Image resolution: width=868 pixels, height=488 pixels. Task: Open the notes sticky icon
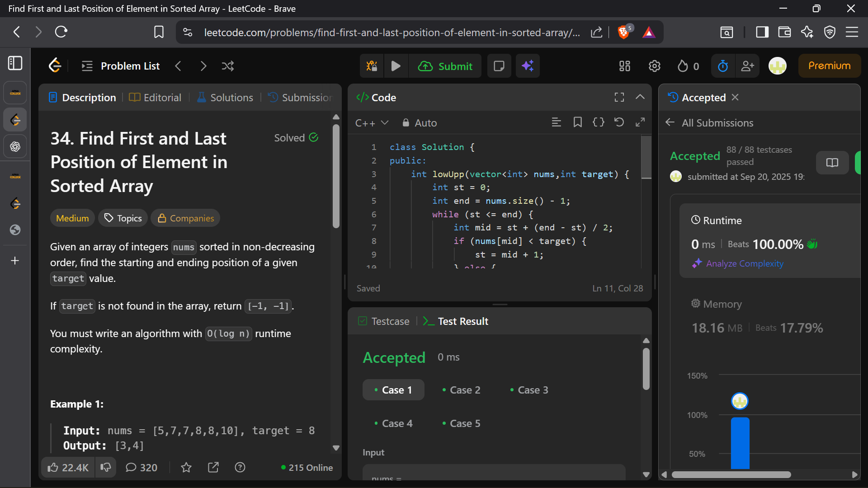[x=499, y=66]
